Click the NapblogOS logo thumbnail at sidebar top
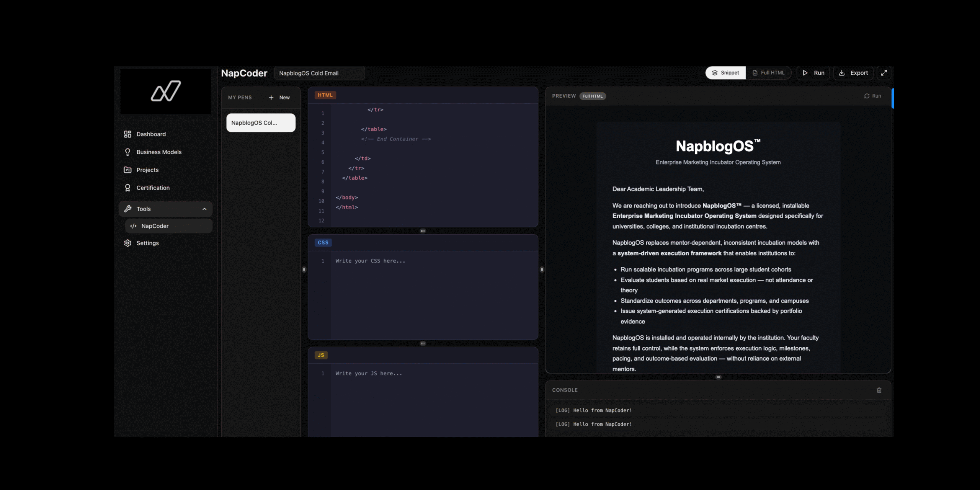 click(x=165, y=91)
